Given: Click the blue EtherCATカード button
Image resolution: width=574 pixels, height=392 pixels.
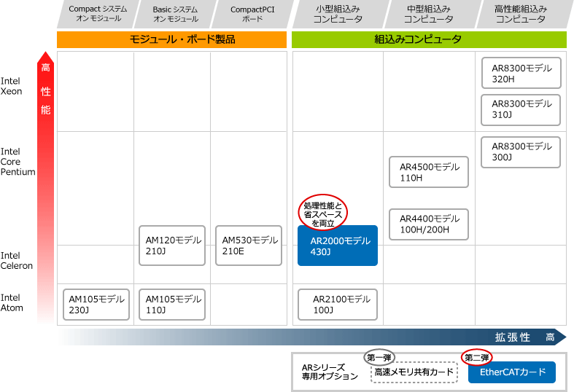Looking at the screenshot, I should (512, 372).
